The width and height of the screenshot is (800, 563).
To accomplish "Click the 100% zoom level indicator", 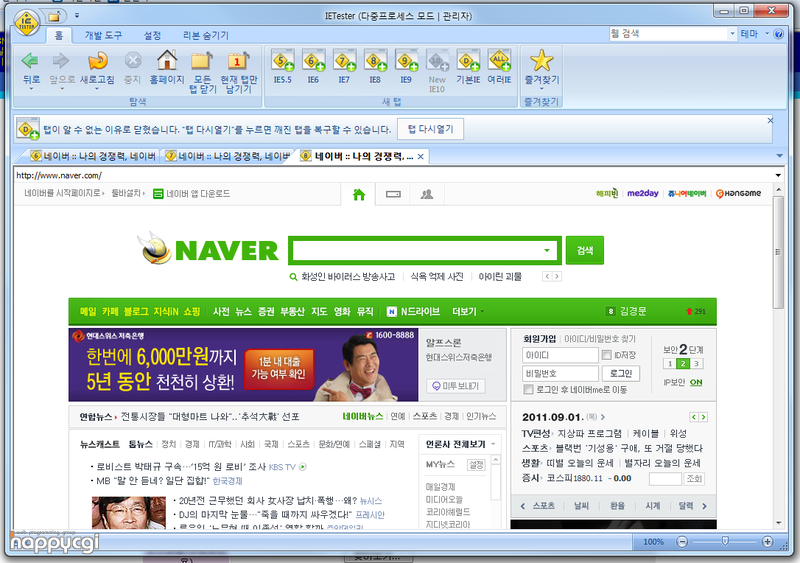I will click(653, 542).
